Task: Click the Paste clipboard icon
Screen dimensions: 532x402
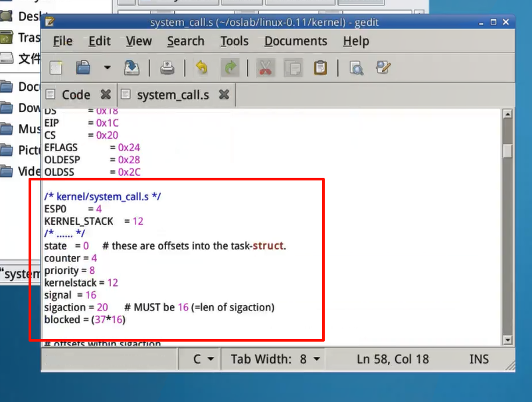Action: [x=320, y=68]
